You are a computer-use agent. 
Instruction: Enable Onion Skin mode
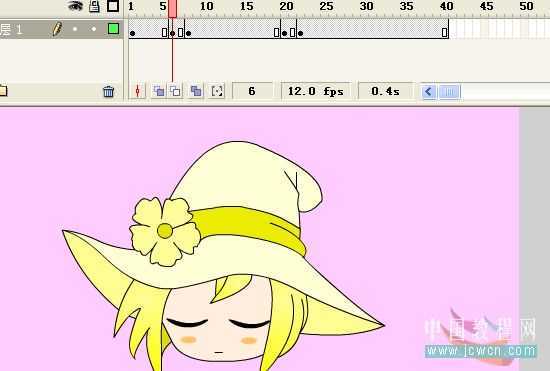pyautogui.click(x=159, y=91)
